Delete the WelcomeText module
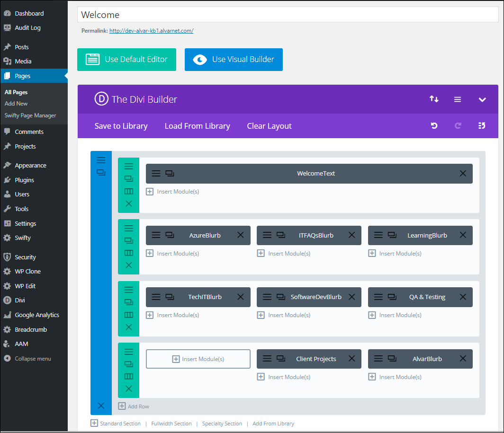 [463, 174]
